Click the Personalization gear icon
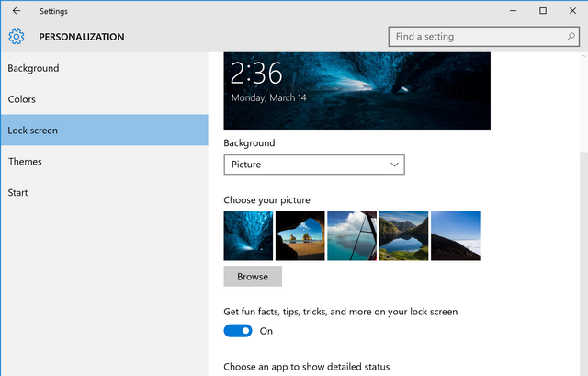588x376 pixels. pos(17,37)
